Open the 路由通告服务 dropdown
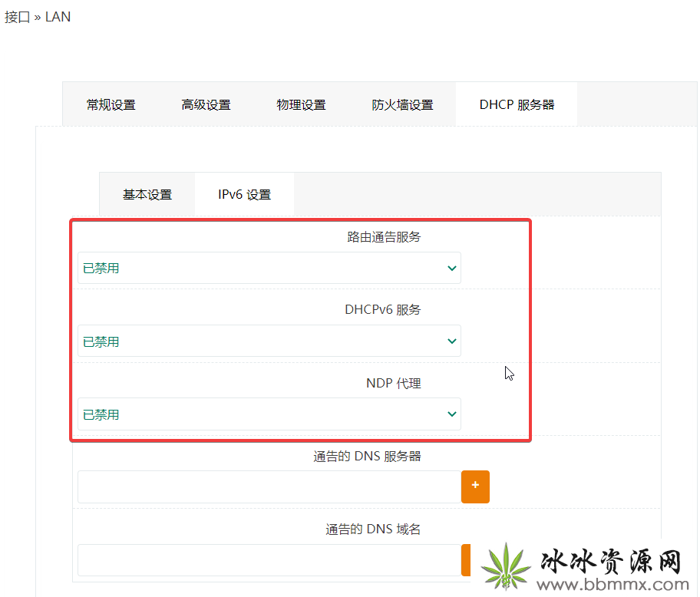The image size is (700, 597). 269,268
